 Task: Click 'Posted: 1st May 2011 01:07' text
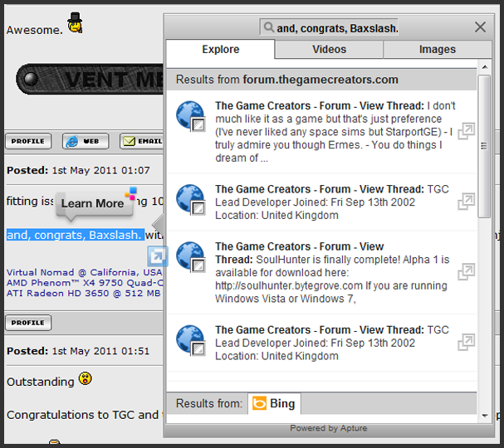(78, 170)
